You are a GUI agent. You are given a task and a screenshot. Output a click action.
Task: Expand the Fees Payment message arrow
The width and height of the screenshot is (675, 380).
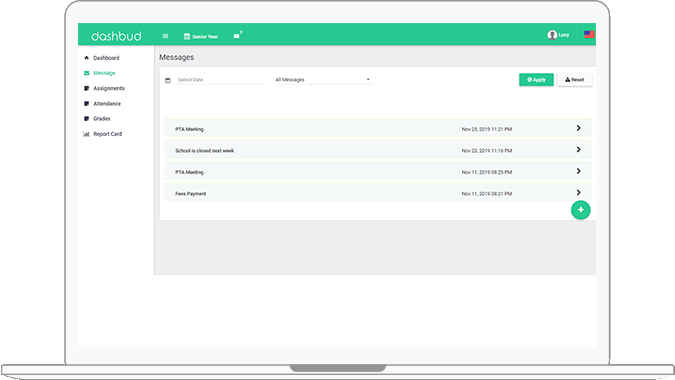tap(579, 192)
